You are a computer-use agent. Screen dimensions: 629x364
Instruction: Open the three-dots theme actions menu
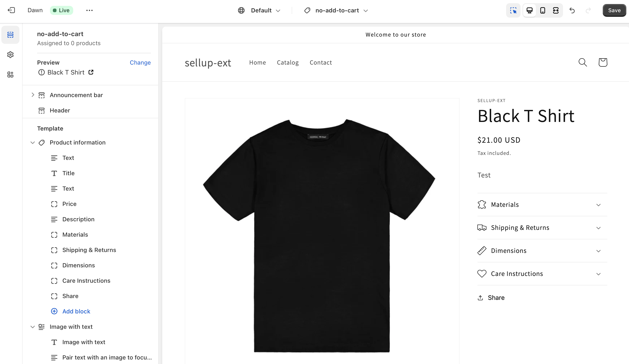coord(89,10)
